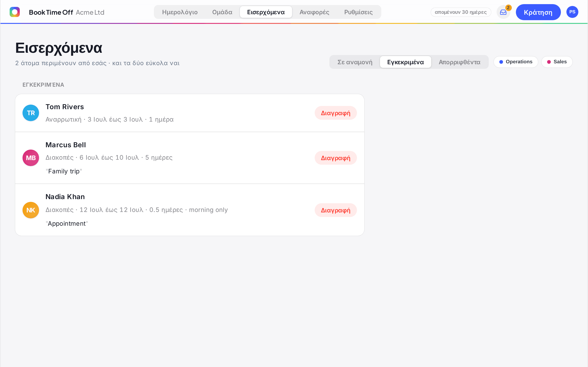This screenshot has height=367, width=588.
Task: Click the orange notification count badge
Action: click(x=508, y=8)
